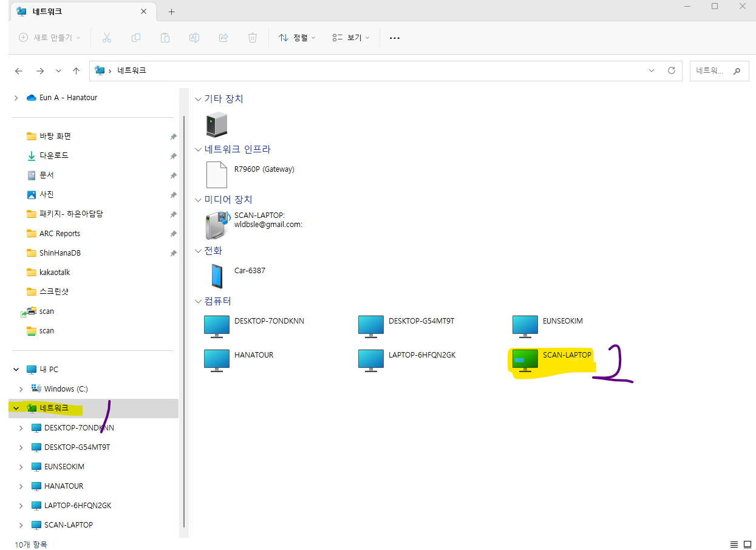Collapse the 컴퓨터 group header

pyautogui.click(x=198, y=301)
